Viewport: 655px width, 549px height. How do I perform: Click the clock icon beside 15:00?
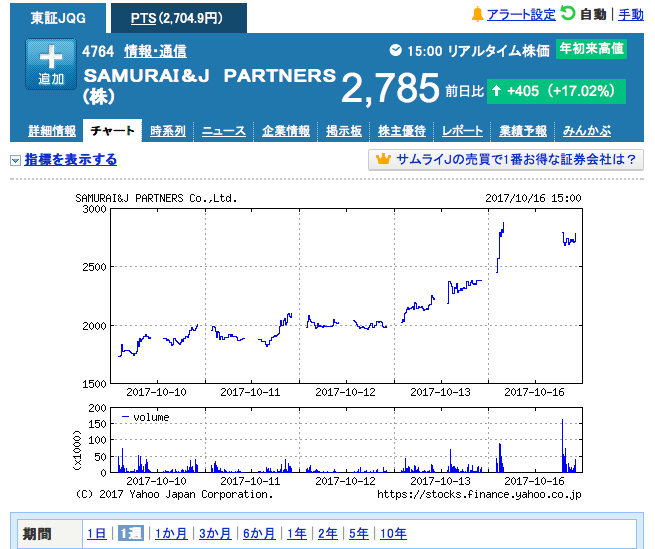pos(395,51)
